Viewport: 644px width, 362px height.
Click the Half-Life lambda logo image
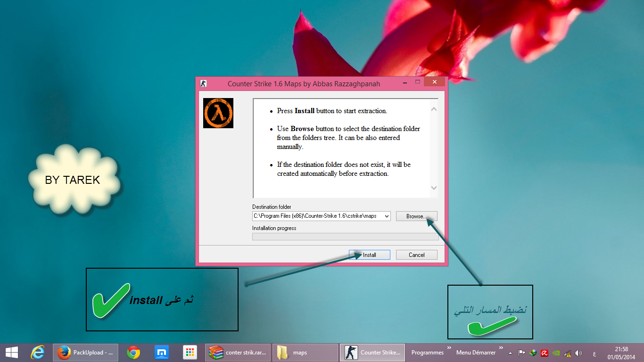click(x=218, y=113)
